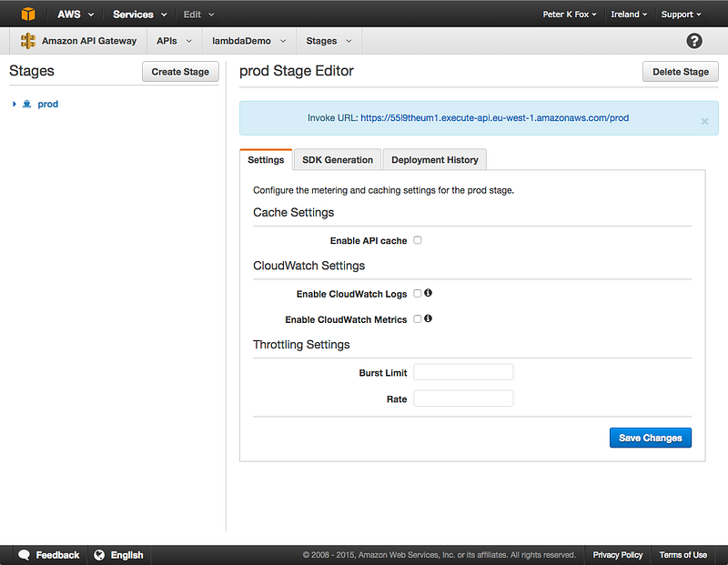The height and width of the screenshot is (565, 728).
Task: Open the AWS dropdown menu
Action: (76, 15)
